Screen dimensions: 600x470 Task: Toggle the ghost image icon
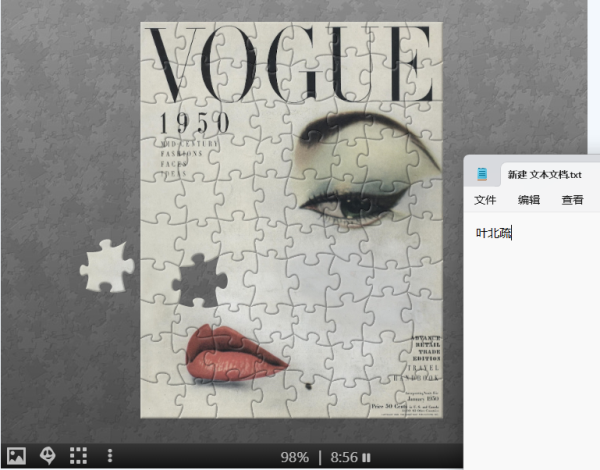(48, 456)
